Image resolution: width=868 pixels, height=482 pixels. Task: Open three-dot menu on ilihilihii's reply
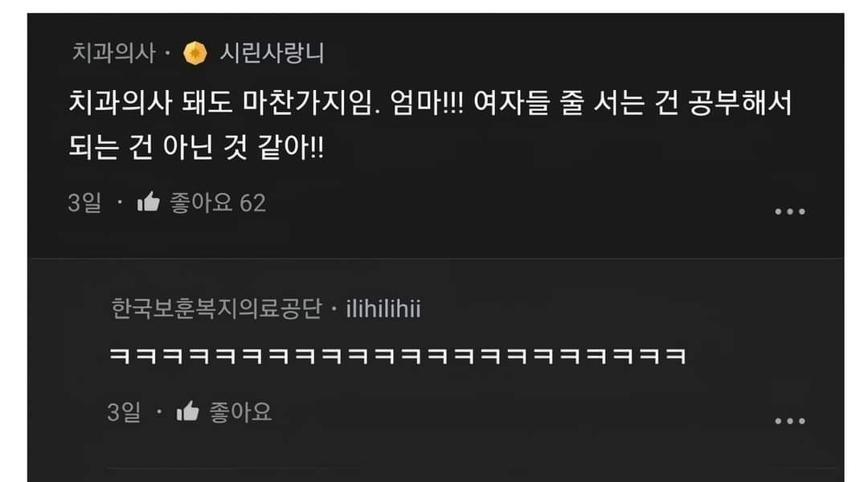pos(790,421)
